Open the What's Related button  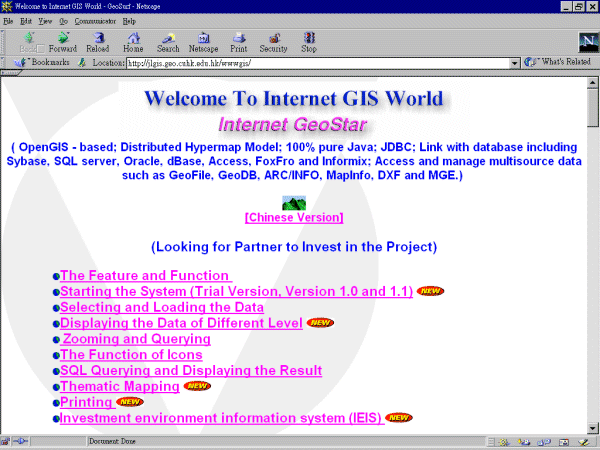[x=558, y=62]
